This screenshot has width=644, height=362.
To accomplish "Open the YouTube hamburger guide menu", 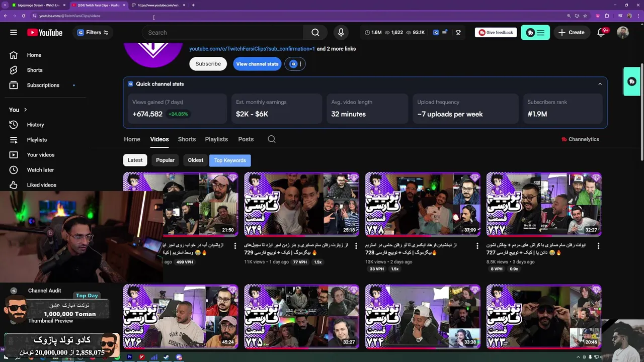I will click(x=14, y=33).
